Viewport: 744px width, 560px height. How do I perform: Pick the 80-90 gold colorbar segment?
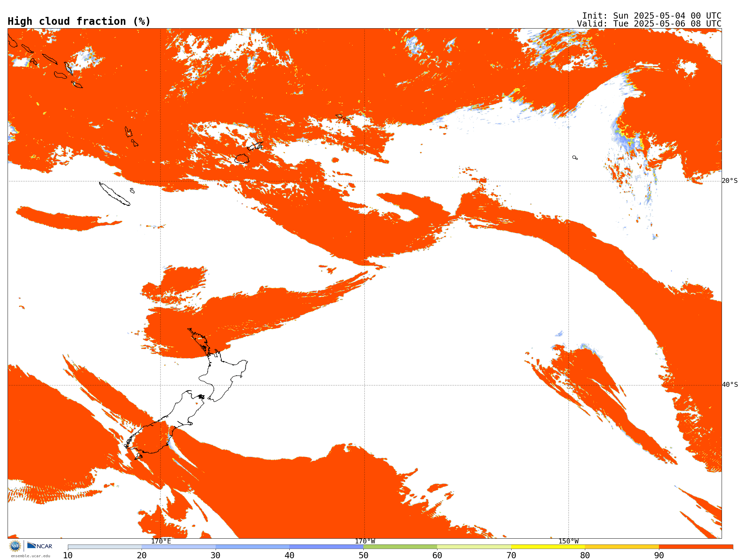click(622, 547)
